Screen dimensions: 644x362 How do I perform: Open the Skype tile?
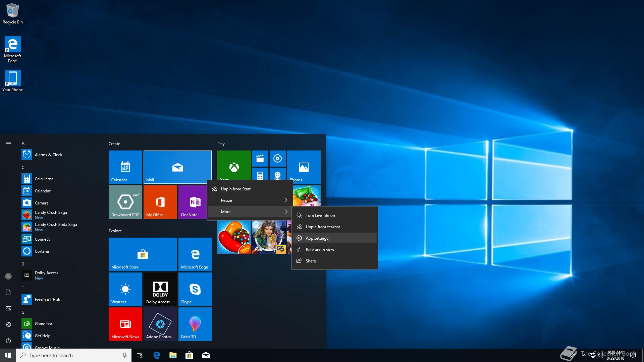(x=195, y=289)
